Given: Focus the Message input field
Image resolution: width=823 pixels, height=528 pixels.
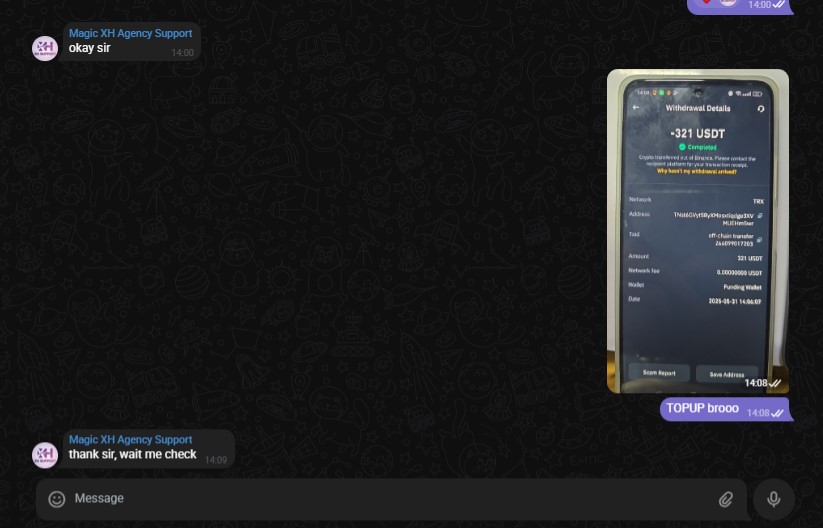Looking at the screenshot, I should click(390, 499).
